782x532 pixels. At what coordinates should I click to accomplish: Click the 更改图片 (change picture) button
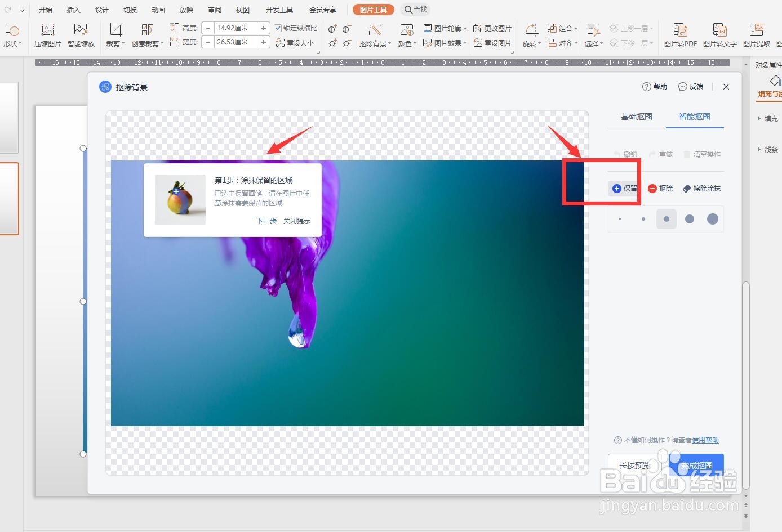tap(492, 28)
